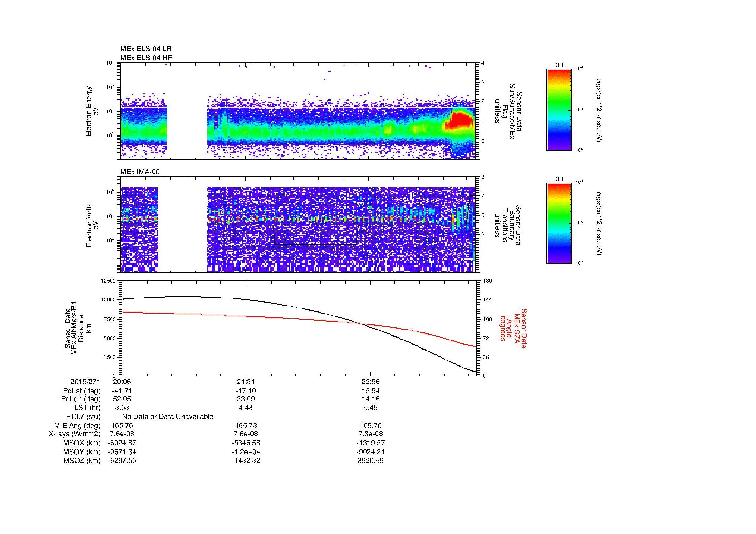
Task: Click the M-E Ang value '165.76'
Action: (122, 425)
